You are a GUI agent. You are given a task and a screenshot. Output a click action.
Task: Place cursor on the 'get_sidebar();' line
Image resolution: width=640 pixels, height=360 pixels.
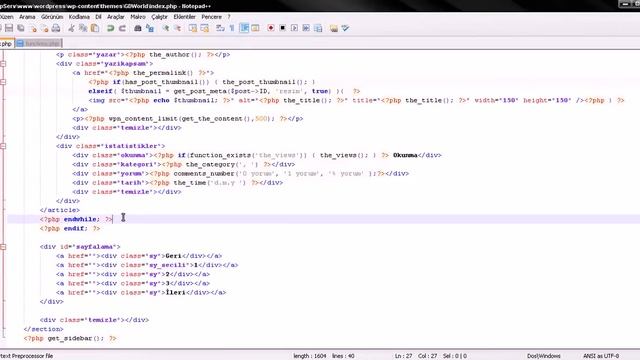point(70,338)
